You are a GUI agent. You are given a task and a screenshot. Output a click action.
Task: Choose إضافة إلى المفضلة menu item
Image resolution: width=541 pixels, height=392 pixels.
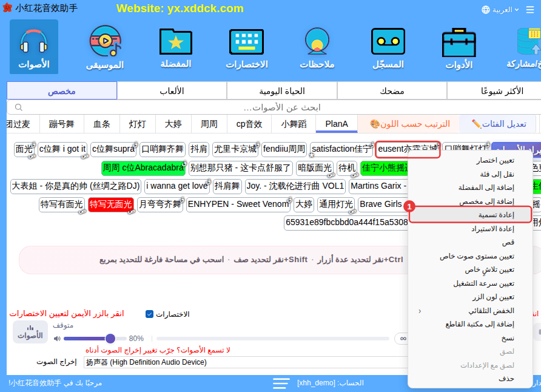point(469,188)
